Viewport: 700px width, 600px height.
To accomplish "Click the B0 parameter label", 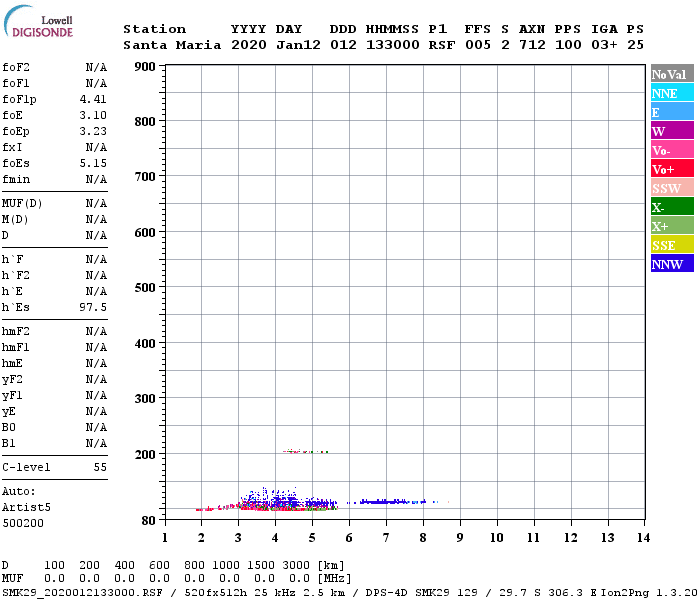I will coord(9,427).
